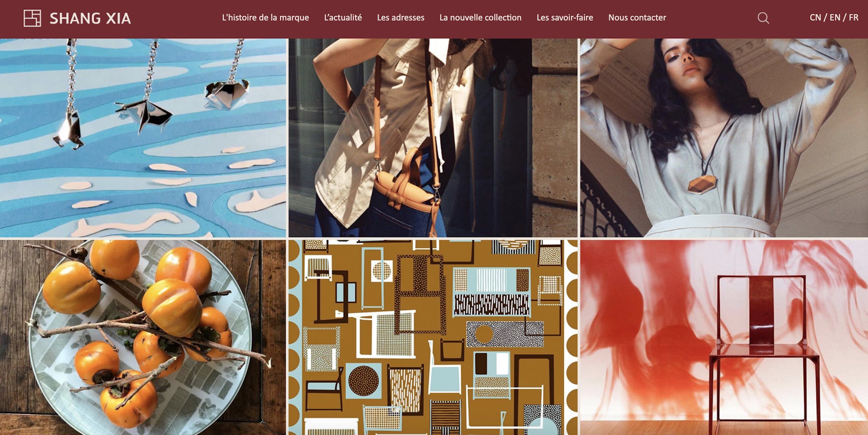Click the dark maroon header bar background
This screenshot has height=435, width=868.
(705, 19)
